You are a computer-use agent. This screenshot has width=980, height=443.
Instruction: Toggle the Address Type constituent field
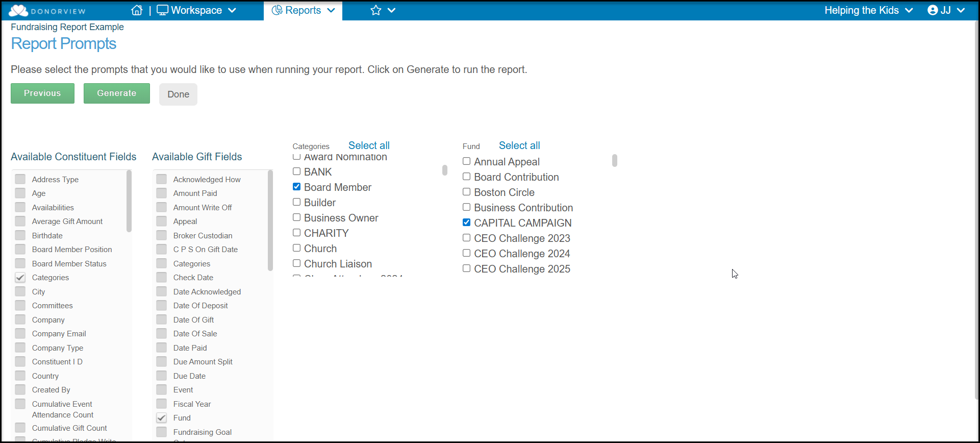pyautogui.click(x=20, y=179)
